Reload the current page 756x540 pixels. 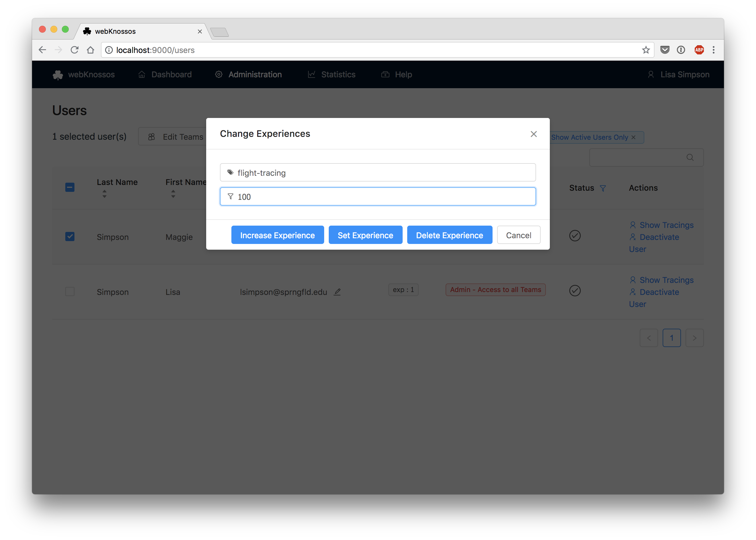click(74, 50)
